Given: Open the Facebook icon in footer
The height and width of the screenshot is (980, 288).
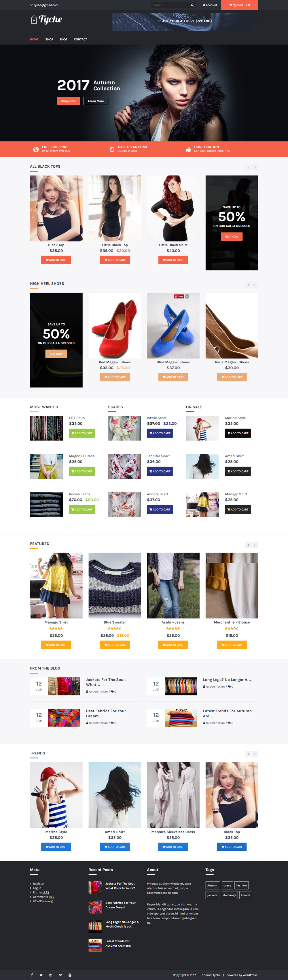Looking at the screenshot, I should [x=32, y=975].
